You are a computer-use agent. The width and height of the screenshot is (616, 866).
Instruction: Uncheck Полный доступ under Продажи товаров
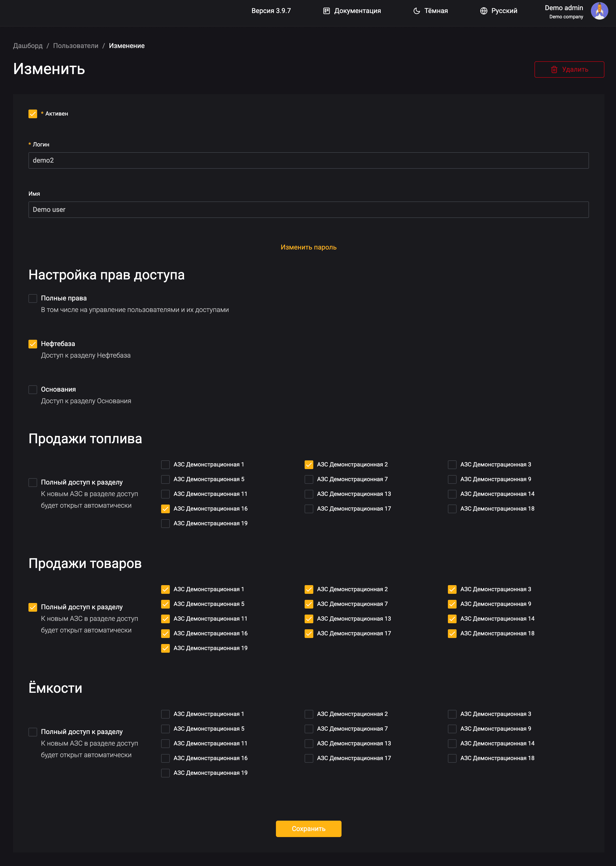pos(33,607)
